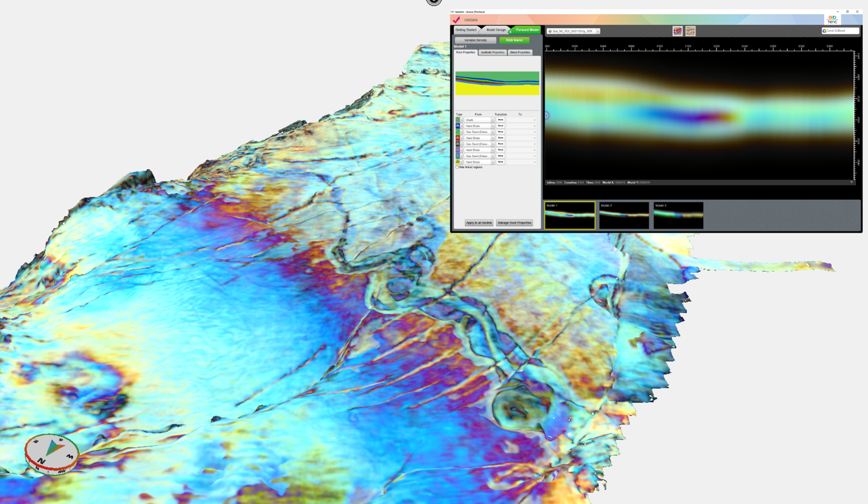Click the dark green layer type icon
This screenshot has width=868, height=504.
[458, 144]
